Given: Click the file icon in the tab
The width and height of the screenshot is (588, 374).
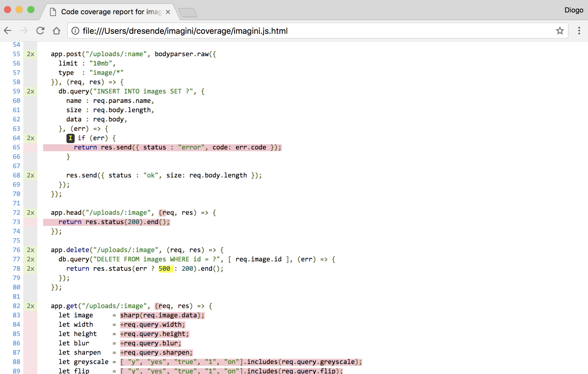Looking at the screenshot, I should click(x=53, y=12).
